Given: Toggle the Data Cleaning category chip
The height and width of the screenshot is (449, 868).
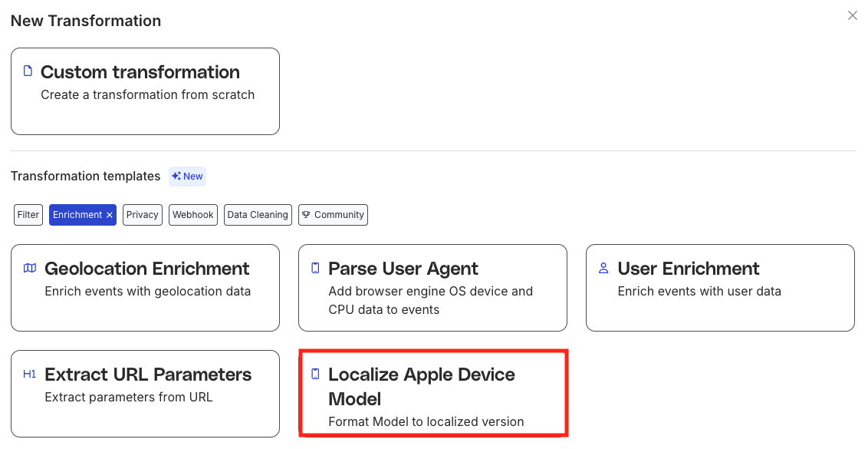Looking at the screenshot, I should click(x=258, y=215).
